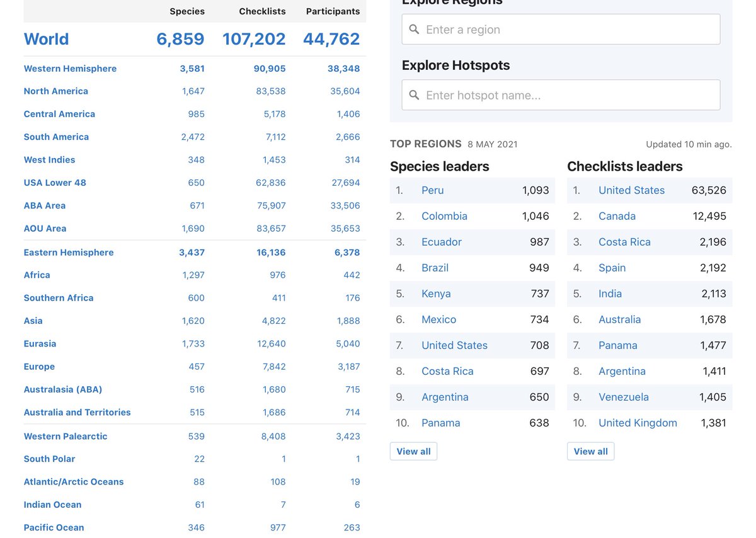Open India in Checklists leaders
The image size is (756, 538).
pyautogui.click(x=610, y=294)
